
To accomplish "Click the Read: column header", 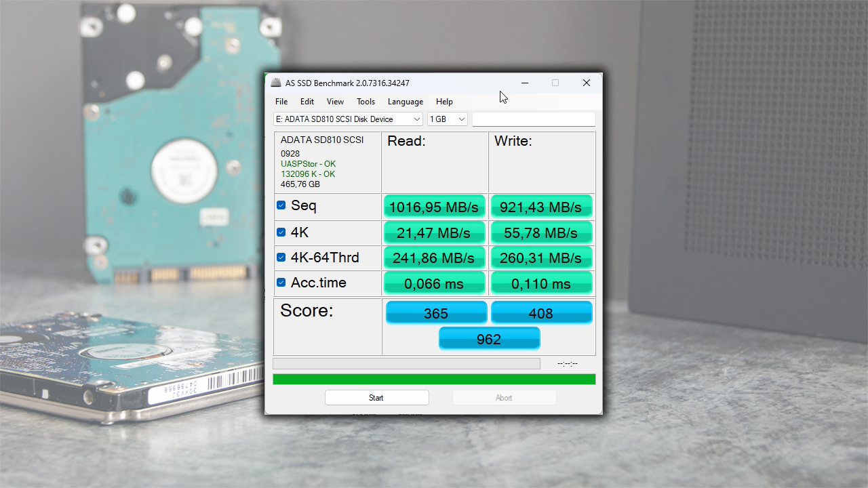I will pyautogui.click(x=406, y=141).
